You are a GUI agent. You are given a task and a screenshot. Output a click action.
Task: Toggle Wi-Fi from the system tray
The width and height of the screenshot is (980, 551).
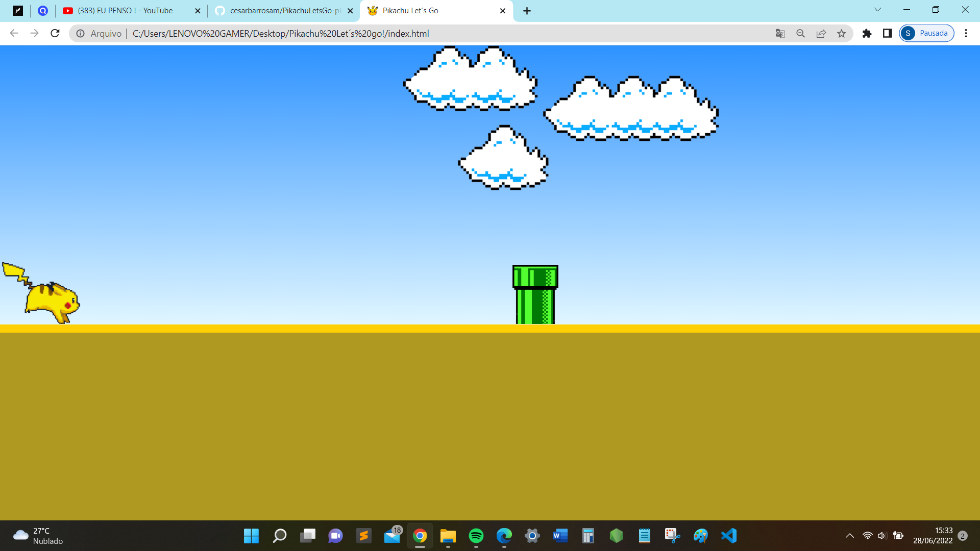tap(867, 536)
